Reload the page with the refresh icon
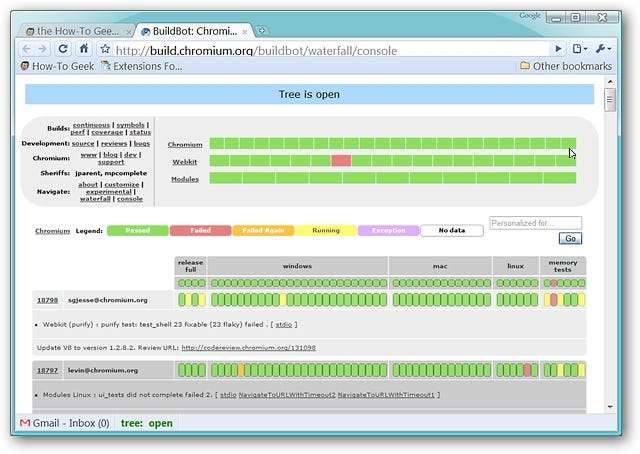The height and width of the screenshot is (454, 640). click(x=63, y=49)
